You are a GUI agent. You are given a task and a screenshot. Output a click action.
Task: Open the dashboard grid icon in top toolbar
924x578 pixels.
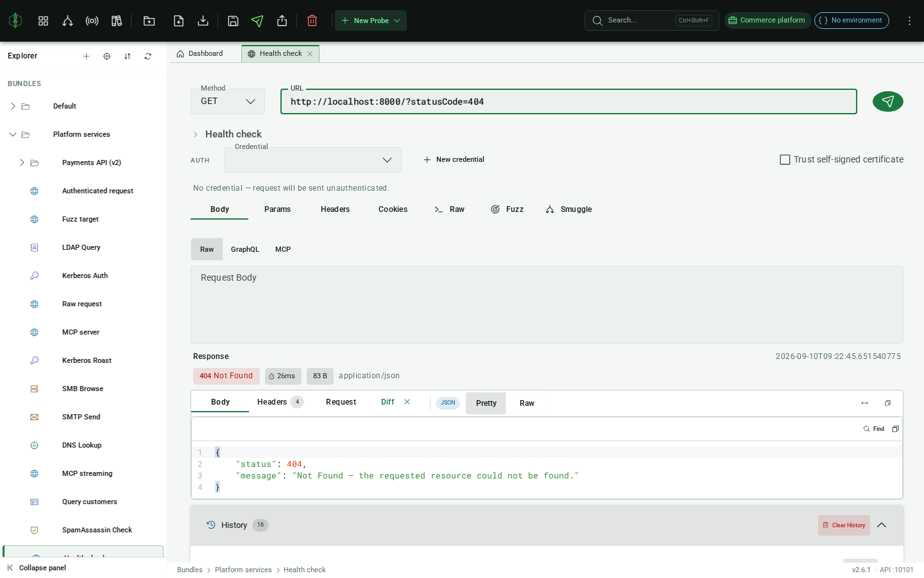click(x=43, y=21)
